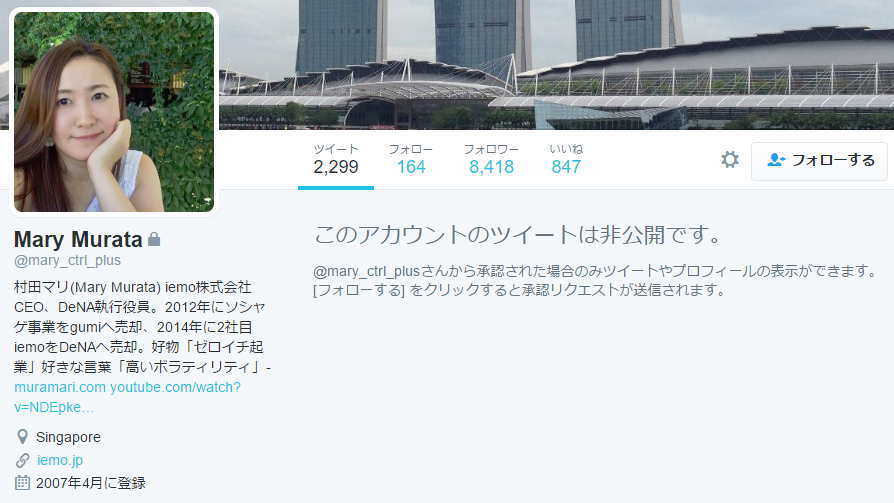
Task: Click the Marina Bay Sands header image
Action: click(x=556, y=64)
